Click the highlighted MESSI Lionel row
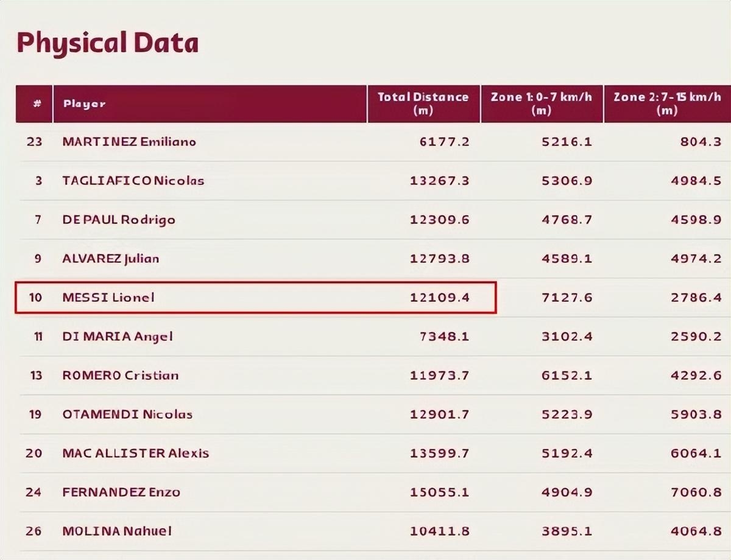Screen dimensions: 731x560 pyautogui.click(x=256, y=298)
